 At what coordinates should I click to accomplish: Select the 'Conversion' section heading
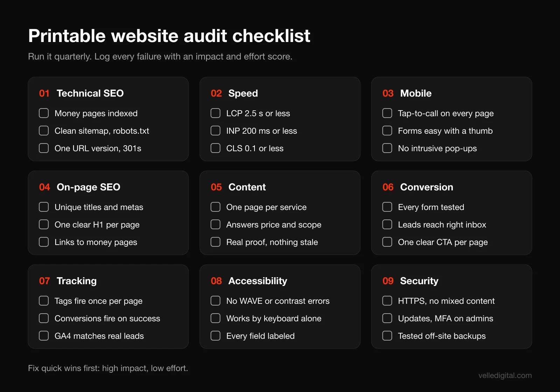pos(427,187)
